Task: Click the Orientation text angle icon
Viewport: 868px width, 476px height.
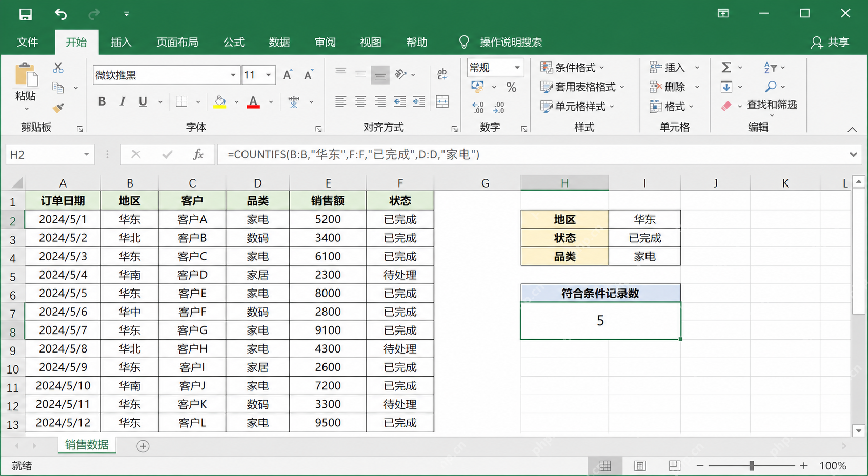Action: (x=400, y=74)
